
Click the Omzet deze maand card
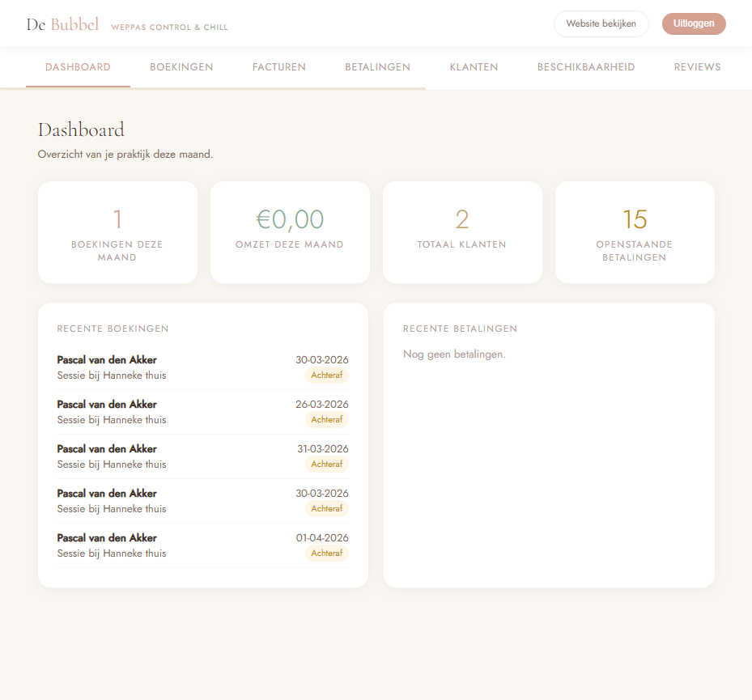290,232
